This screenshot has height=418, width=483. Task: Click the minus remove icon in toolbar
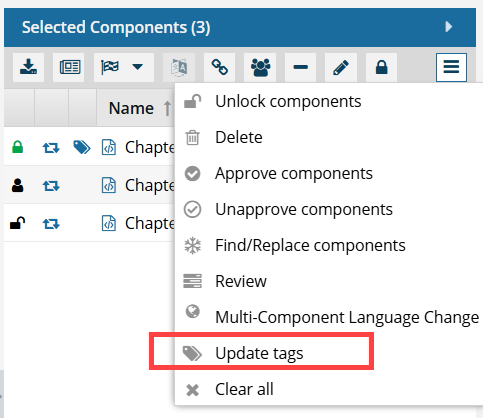coord(301,67)
